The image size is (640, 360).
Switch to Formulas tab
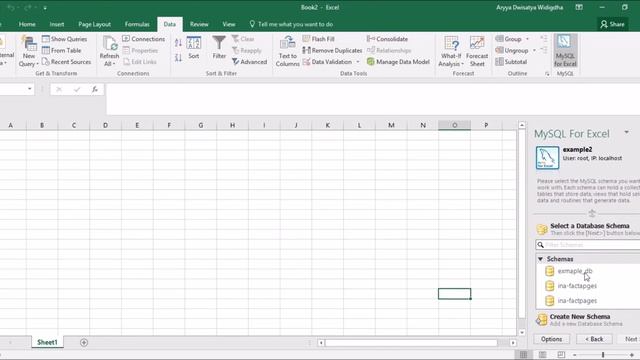coord(137,24)
